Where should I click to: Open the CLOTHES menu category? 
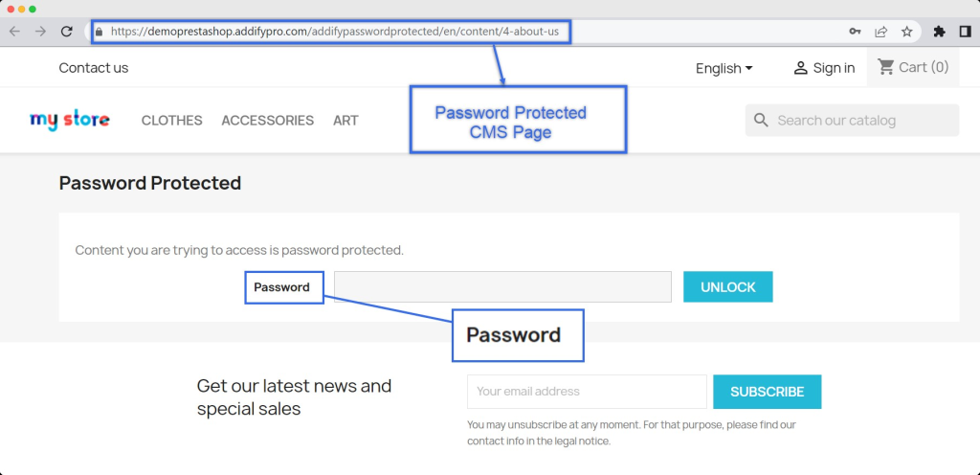[x=172, y=121]
